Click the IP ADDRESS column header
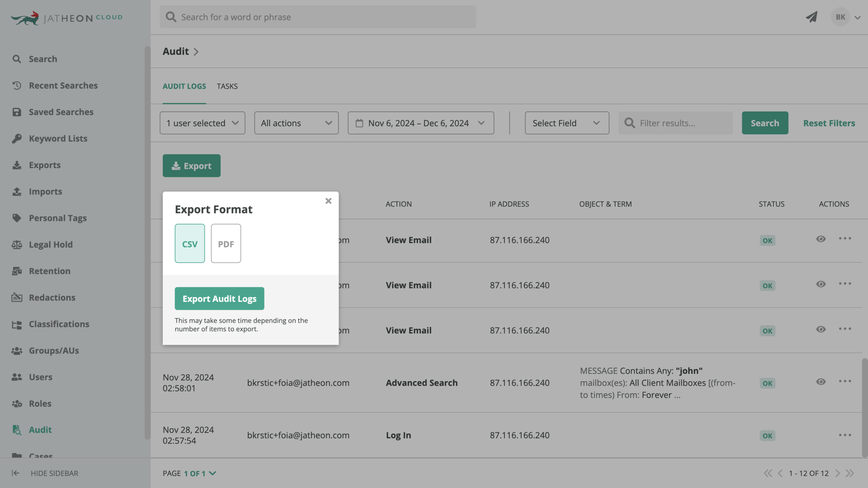868x488 pixels. pyautogui.click(x=509, y=204)
